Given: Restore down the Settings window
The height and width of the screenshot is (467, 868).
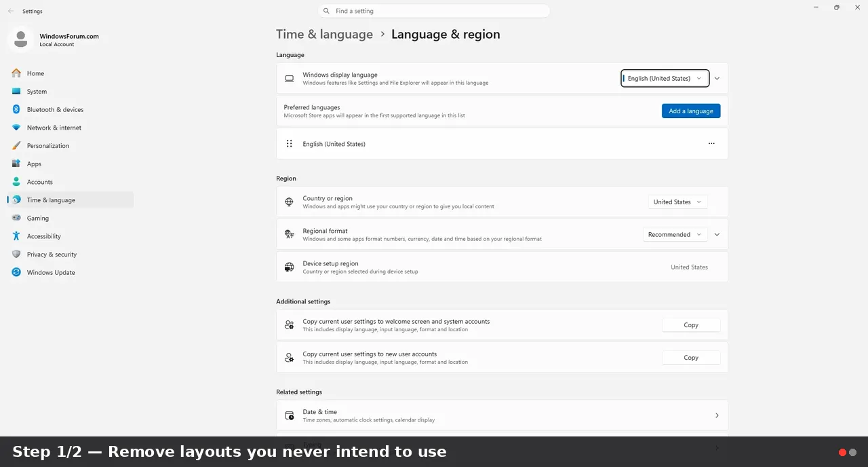Looking at the screenshot, I should click(837, 7).
